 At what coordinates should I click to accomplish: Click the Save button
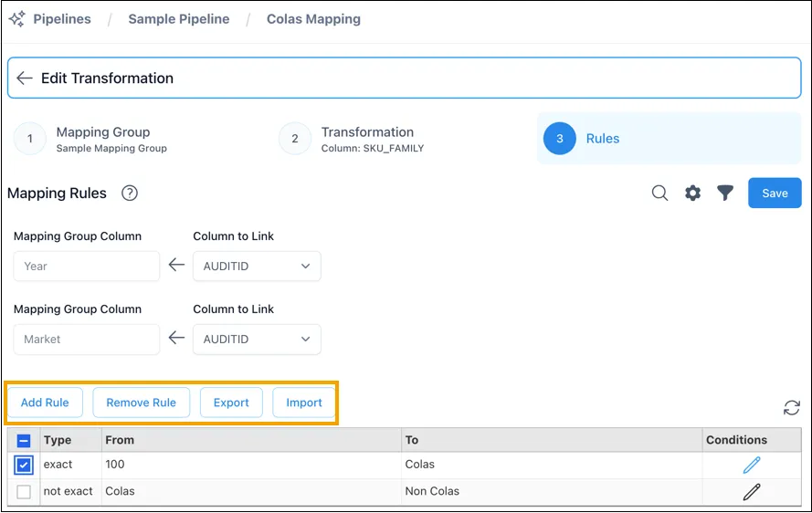point(775,194)
